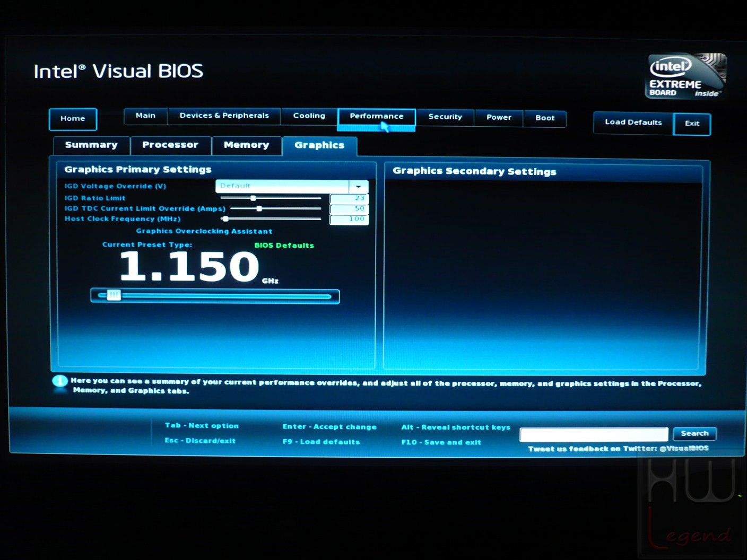
Task: Click the Graphics Overclocking Assistant preset slider handle
Action: pos(114,295)
